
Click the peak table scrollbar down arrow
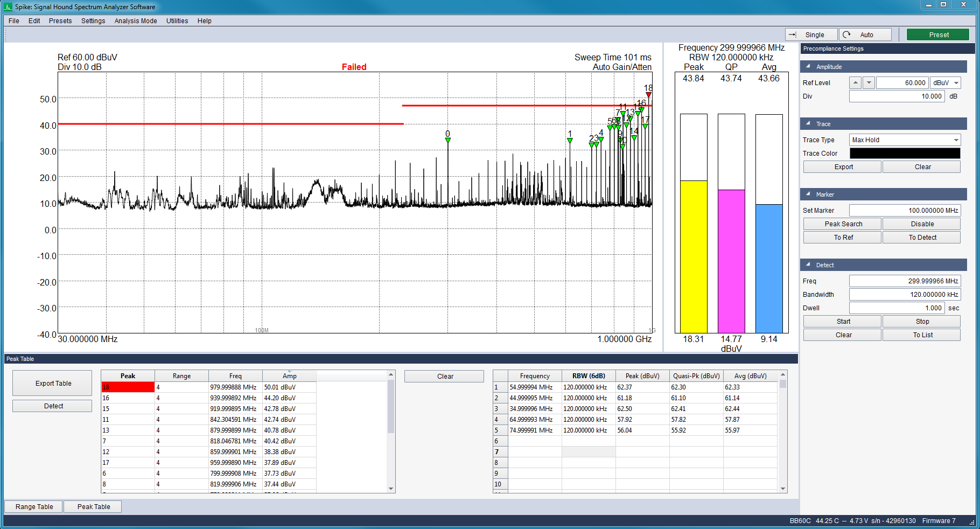click(x=392, y=489)
